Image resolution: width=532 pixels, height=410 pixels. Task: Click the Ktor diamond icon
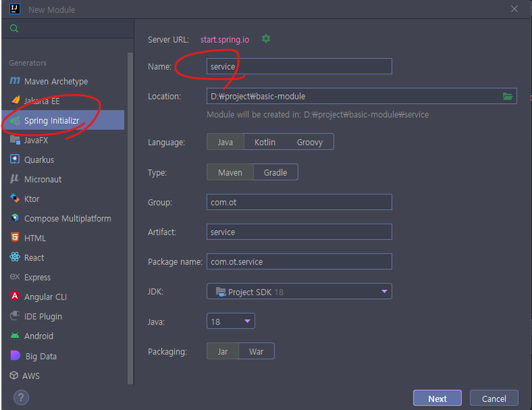[x=15, y=198]
